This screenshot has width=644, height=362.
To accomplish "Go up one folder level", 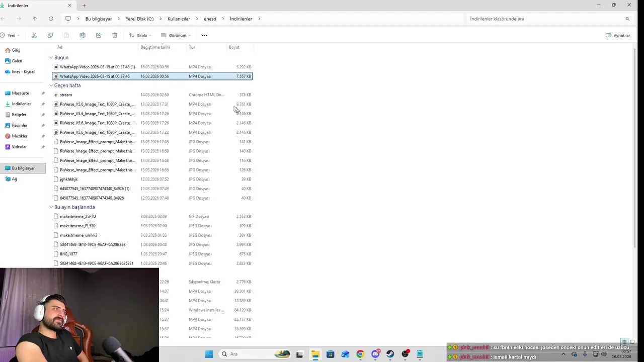I will point(35,19).
